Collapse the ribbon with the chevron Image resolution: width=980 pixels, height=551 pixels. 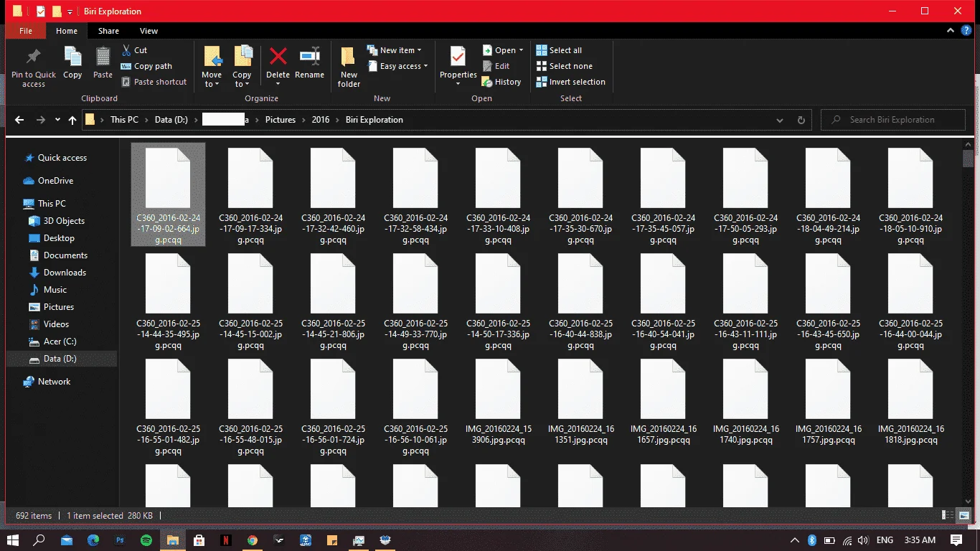pyautogui.click(x=950, y=31)
